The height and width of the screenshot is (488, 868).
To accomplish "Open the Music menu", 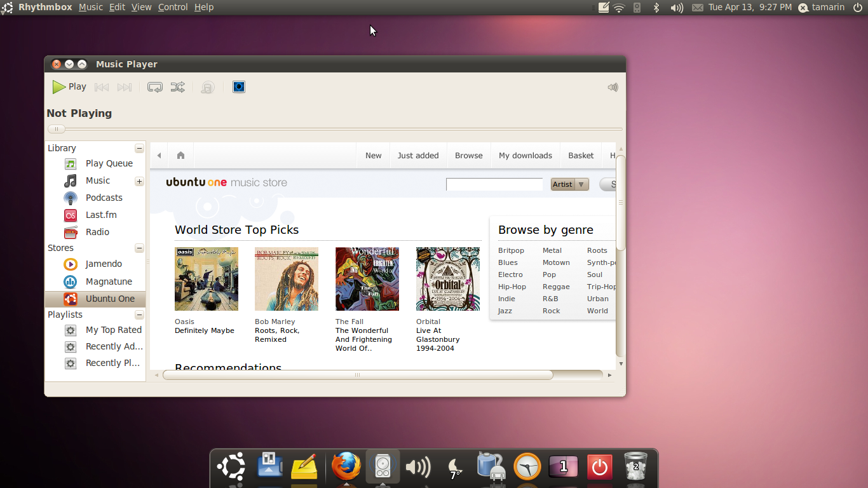I will 91,7.
